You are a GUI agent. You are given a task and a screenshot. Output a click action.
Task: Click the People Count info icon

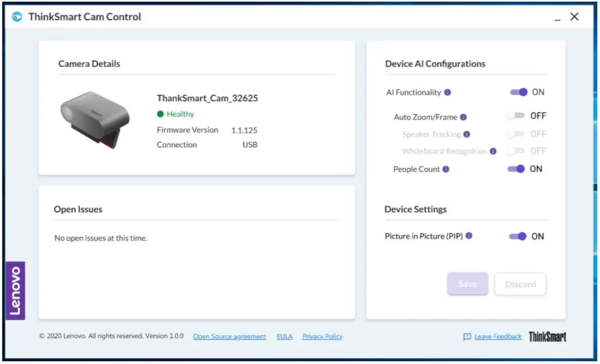click(x=445, y=169)
